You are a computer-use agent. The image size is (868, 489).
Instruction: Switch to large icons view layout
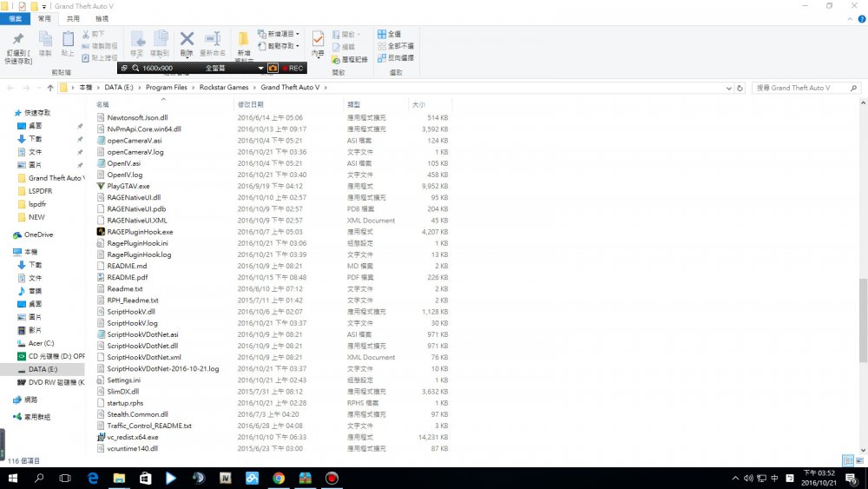click(x=859, y=460)
